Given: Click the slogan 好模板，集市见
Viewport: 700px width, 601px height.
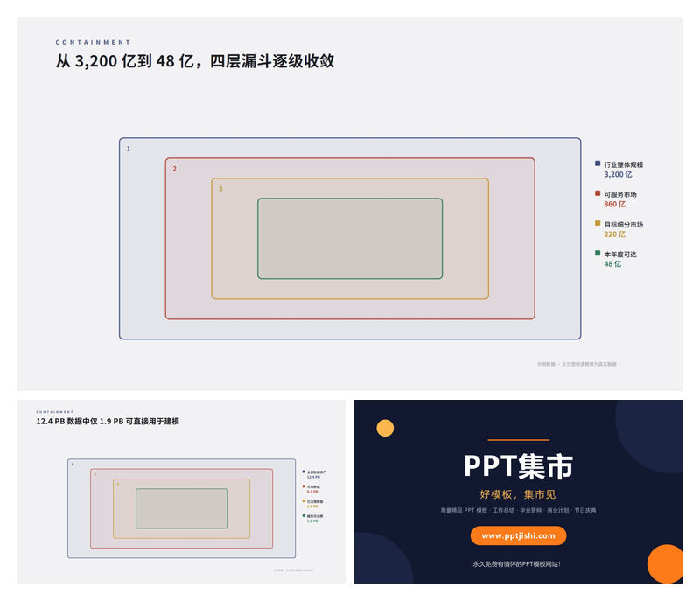Looking at the screenshot, I should coord(518,494).
